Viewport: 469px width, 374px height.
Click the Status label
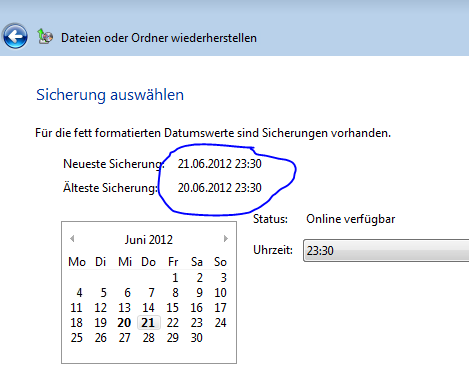270,219
